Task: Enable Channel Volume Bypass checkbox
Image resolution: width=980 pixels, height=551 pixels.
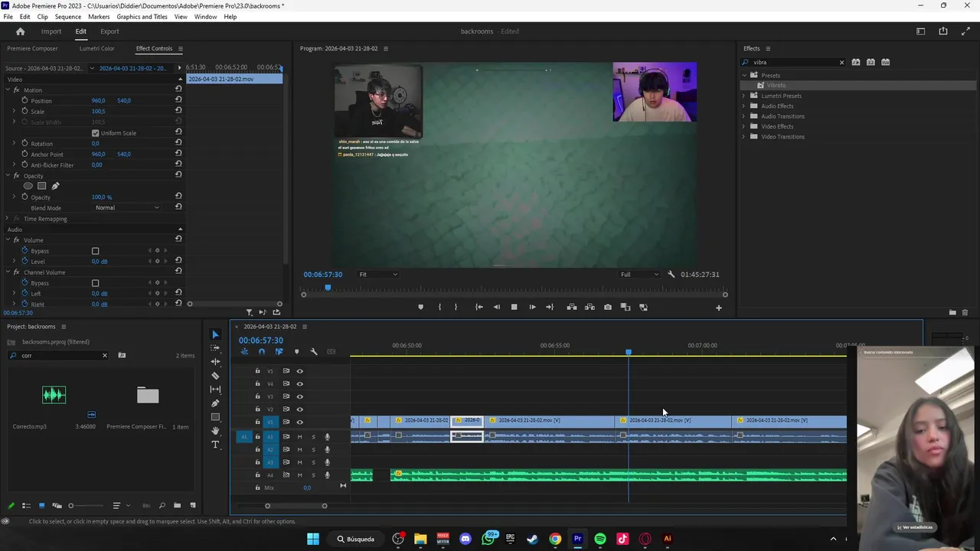Action: 95,283
